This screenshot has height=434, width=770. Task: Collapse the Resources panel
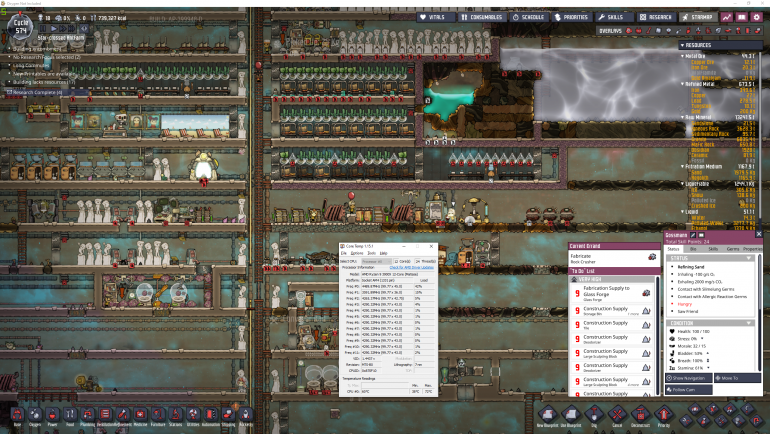(x=683, y=45)
